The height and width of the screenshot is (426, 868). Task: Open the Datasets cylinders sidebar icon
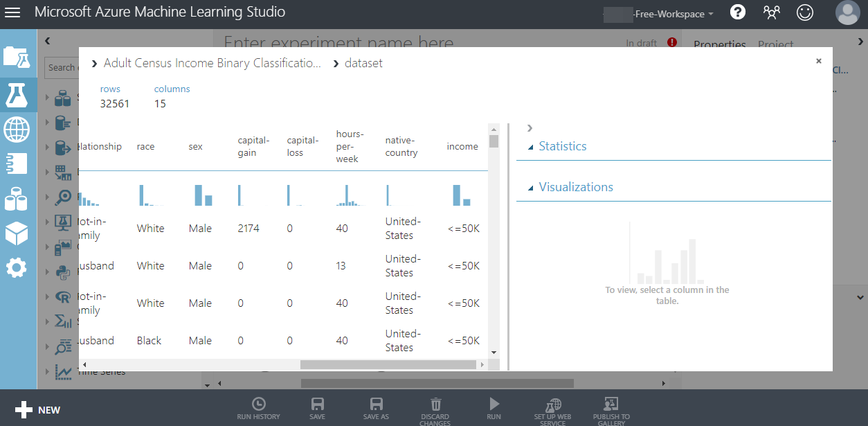17,199
